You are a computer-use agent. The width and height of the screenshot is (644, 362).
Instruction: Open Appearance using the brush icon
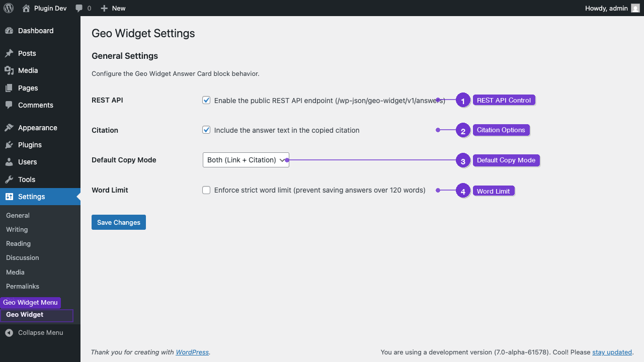click(10, 127)
